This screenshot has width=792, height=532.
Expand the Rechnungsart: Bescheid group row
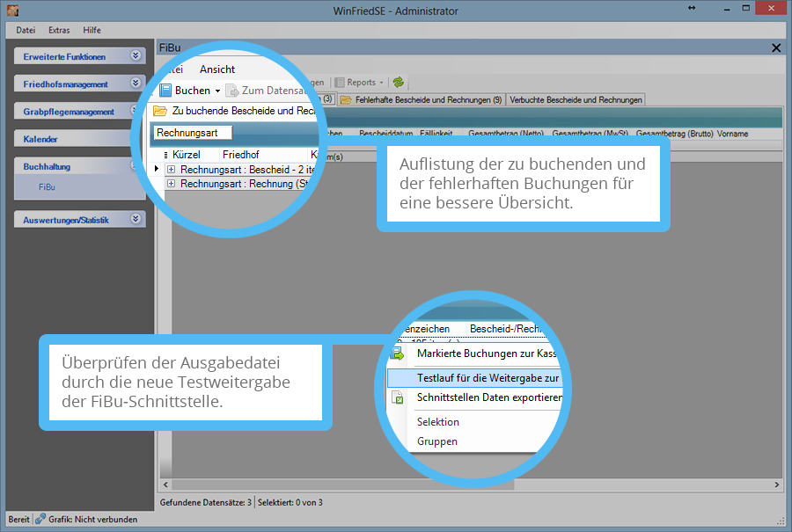(171, 169)
